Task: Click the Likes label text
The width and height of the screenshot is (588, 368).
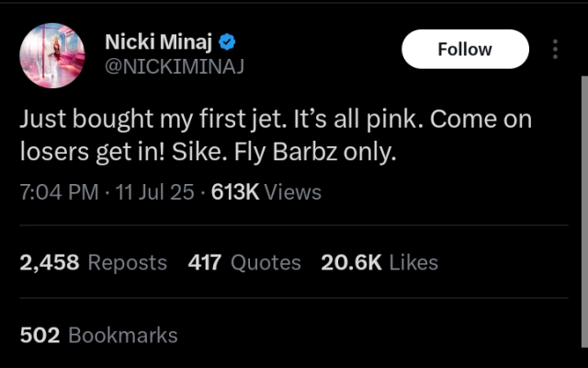Action: click(x=413, y=262)
